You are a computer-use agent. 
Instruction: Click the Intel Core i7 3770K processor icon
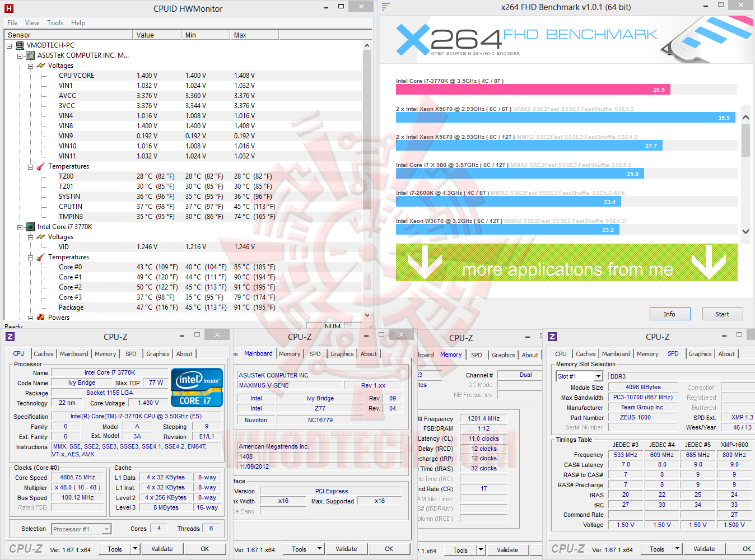31,227
